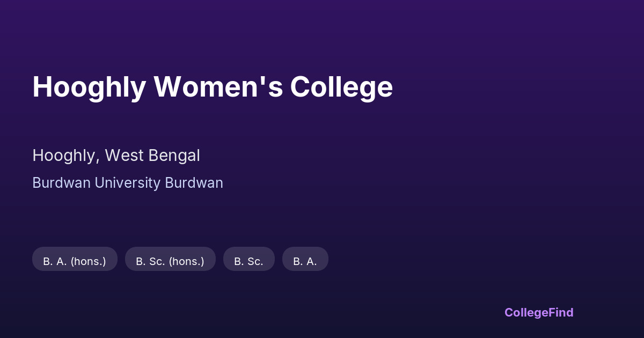The image size is (644, 338).
Task: Click the Hooghly Women's College heading
Action: 213,87
